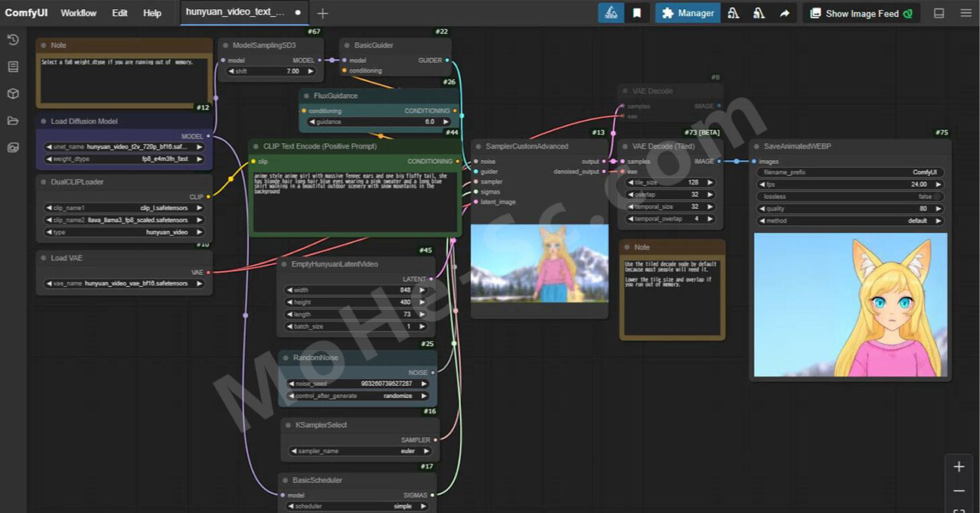Zoom out the canvas with minus icon
The image size is (980, 513).
pyautogui.click(x=959, y=491)
